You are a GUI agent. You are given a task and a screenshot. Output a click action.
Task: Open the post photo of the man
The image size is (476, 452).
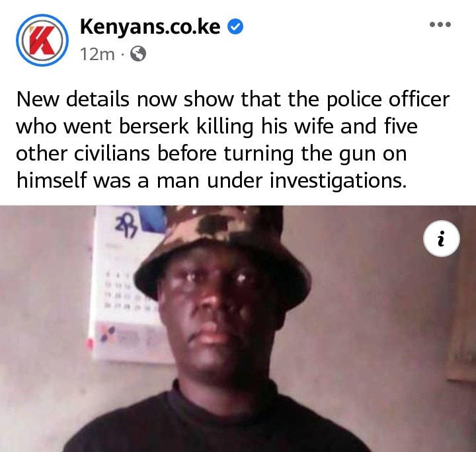238,328
